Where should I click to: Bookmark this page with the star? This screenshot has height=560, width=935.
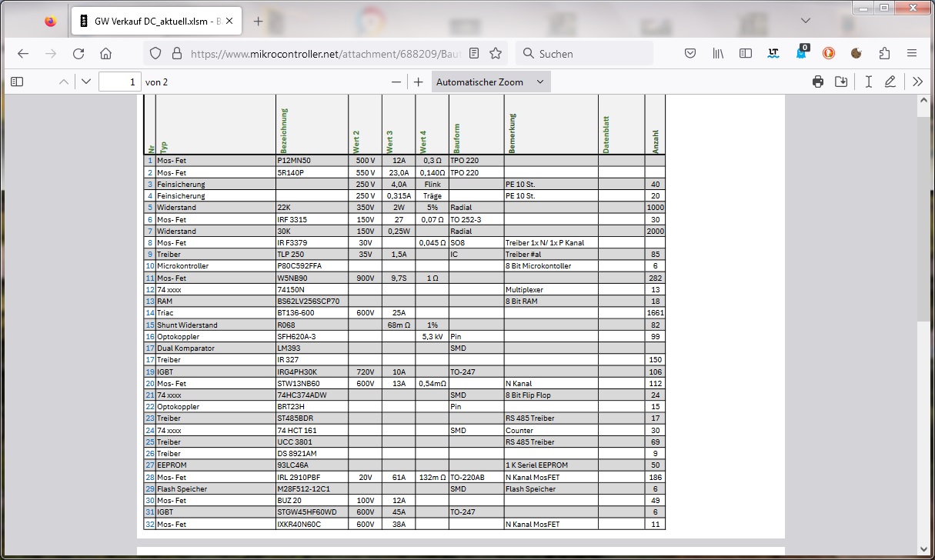coord(496,53)
